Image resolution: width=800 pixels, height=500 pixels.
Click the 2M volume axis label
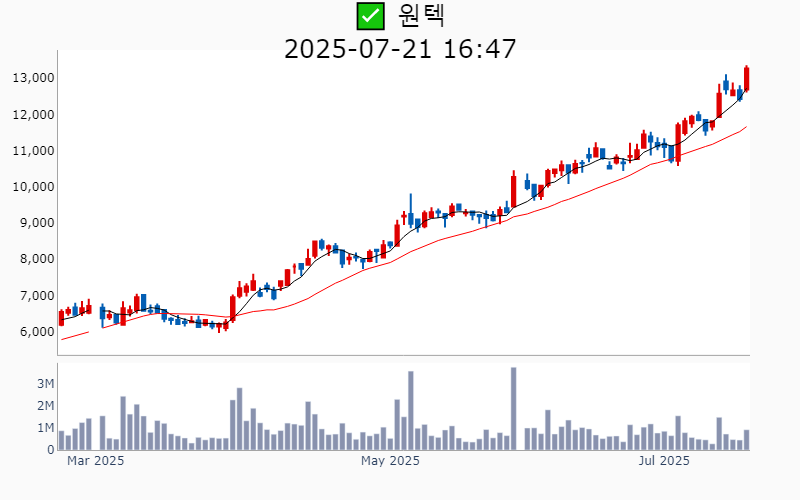45,406
